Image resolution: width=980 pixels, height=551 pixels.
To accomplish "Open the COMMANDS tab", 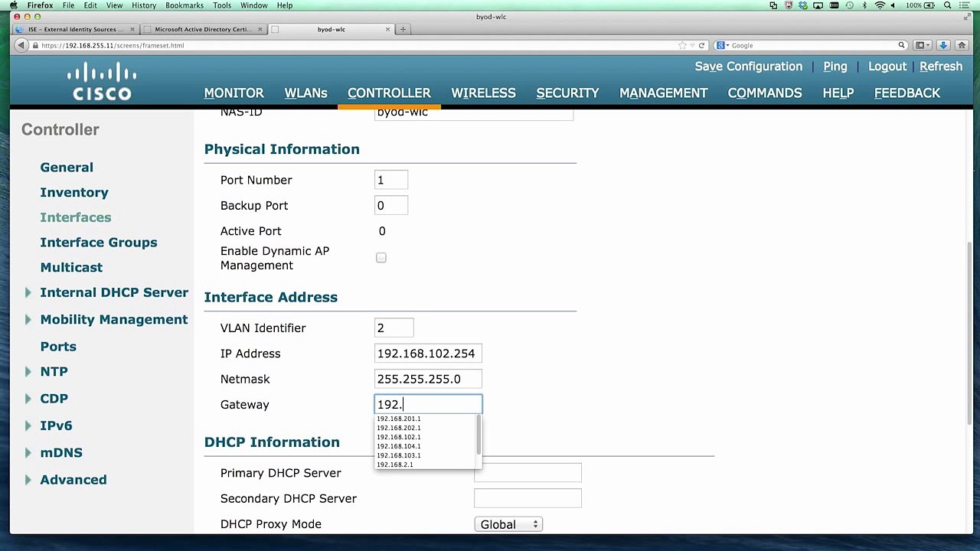I will 765,93.
